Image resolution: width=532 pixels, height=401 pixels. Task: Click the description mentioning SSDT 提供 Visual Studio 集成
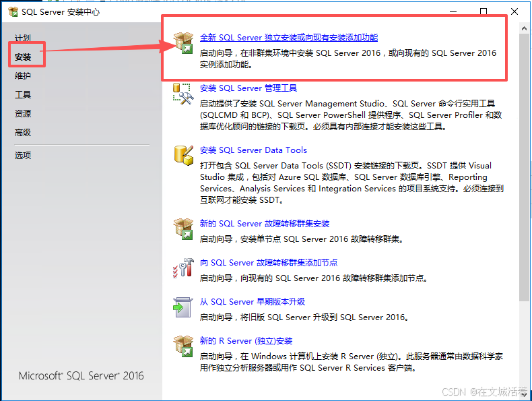pos(352,183)
